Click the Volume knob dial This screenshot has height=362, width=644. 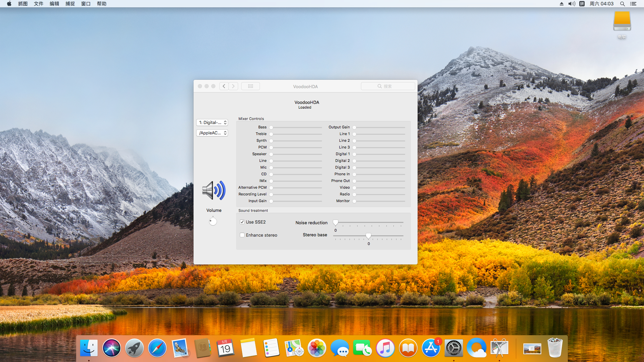(213, 221)
